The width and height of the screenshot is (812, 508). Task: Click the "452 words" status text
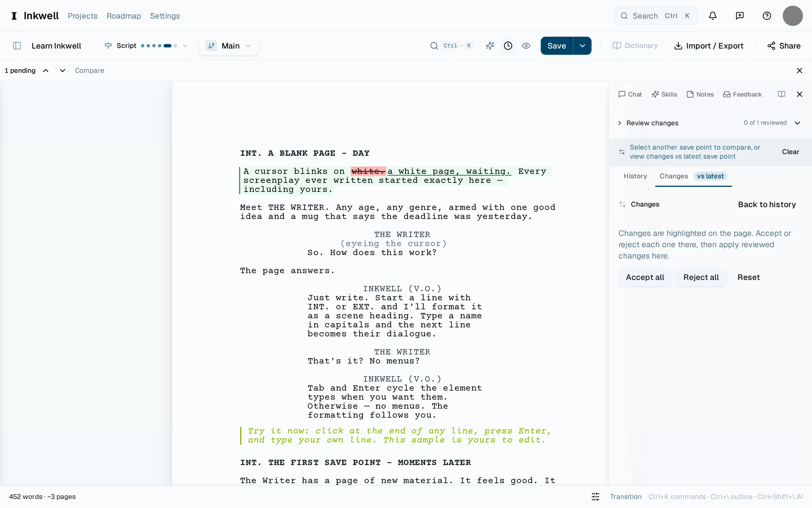(x=25, y=497)
